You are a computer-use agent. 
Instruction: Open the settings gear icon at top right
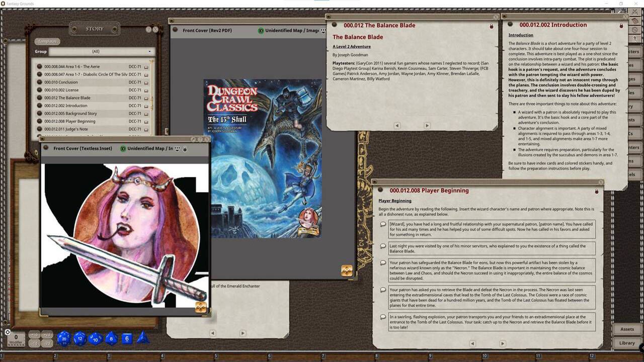coord(635,30)
